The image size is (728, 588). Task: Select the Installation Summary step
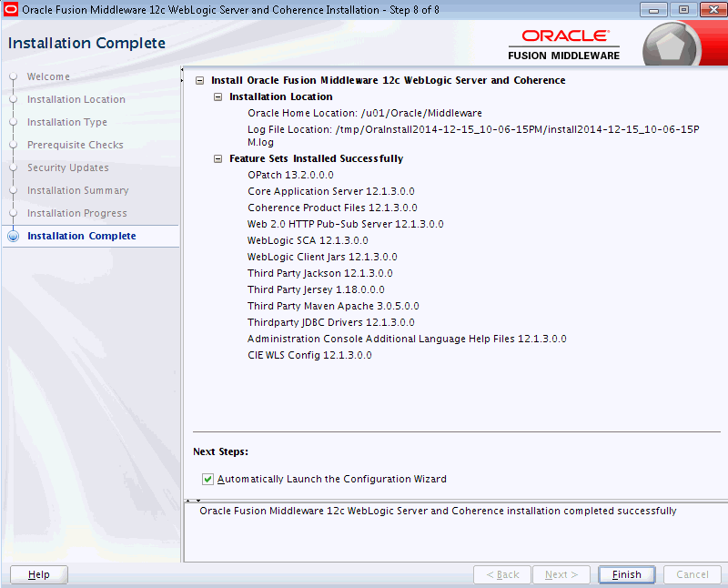77,190
